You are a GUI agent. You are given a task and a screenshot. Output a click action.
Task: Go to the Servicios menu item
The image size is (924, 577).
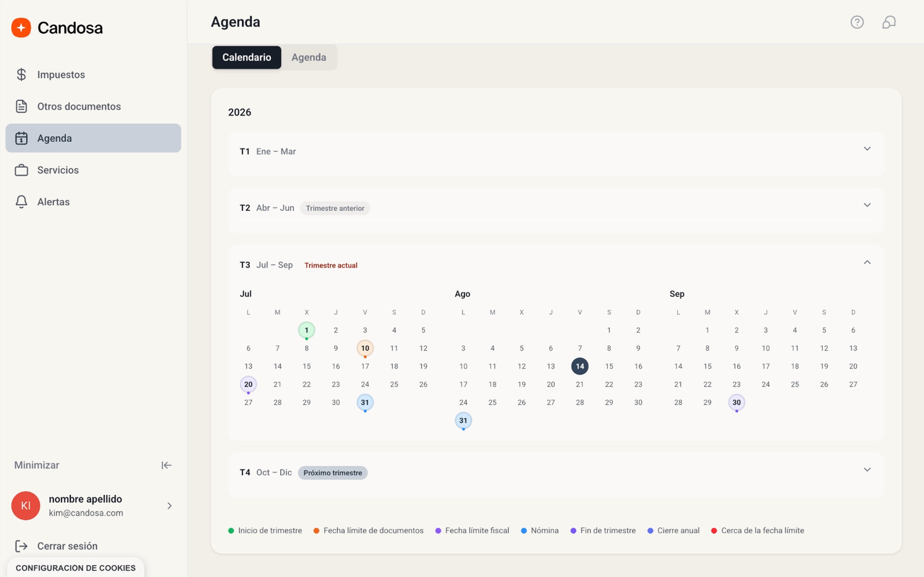coord(93,170)
